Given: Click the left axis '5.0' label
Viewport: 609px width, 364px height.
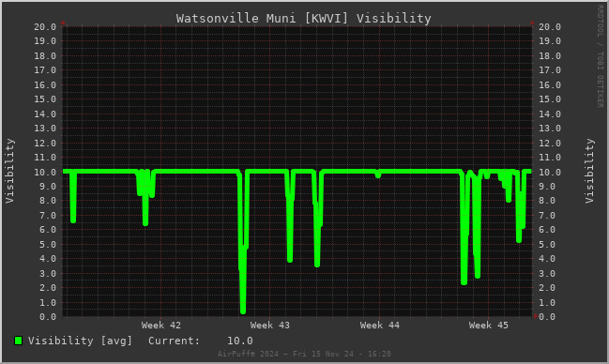Looking at the screenshot, I should click(x=48, y=245).
